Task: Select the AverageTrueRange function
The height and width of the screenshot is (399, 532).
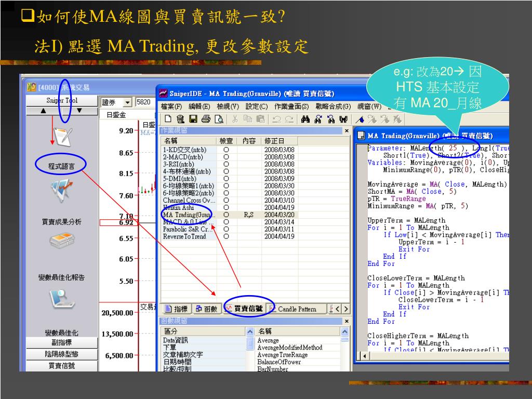Action: pos(283,354)
